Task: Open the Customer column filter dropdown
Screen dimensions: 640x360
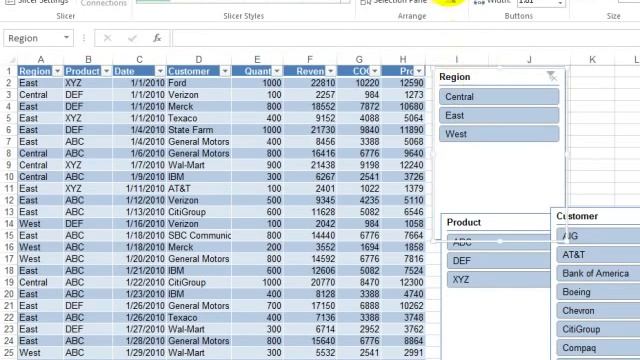Action: click(x=225, y=71)
